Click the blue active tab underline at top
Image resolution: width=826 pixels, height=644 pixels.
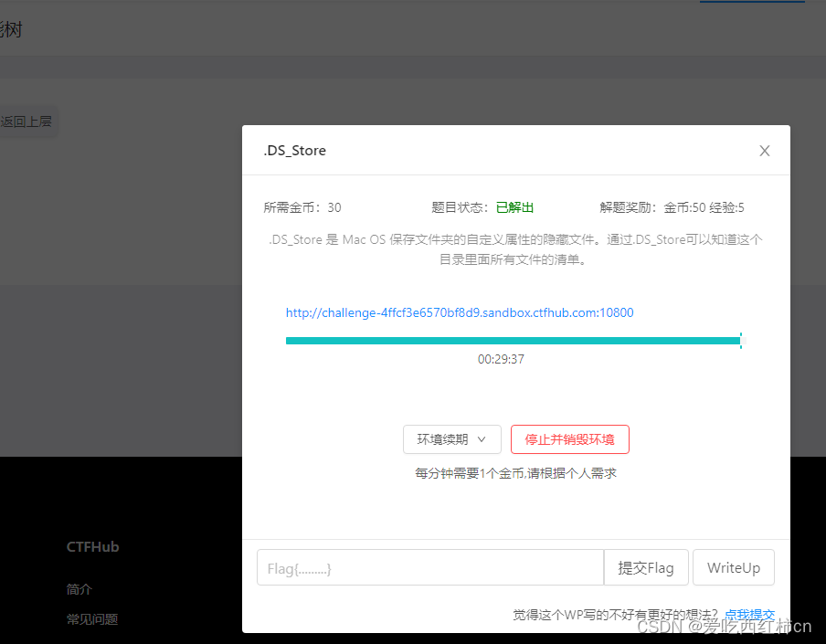click(751, 2)
